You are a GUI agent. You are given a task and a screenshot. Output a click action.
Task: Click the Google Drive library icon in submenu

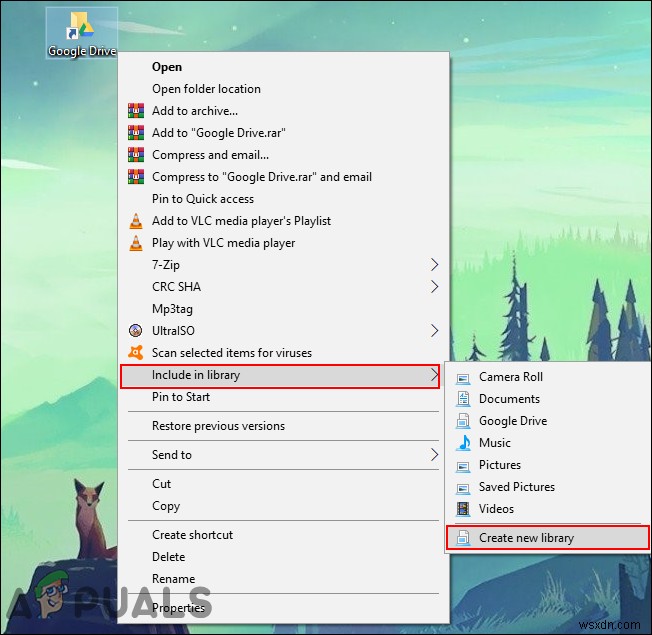(463, 421)
